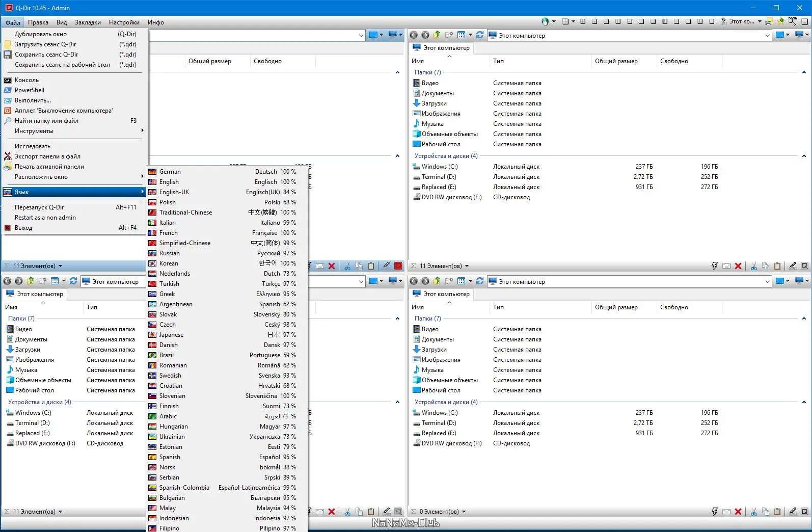This screenshot has width=812, height=532.
Task: Go back in the top-right pane
Action: click(414, 35)
